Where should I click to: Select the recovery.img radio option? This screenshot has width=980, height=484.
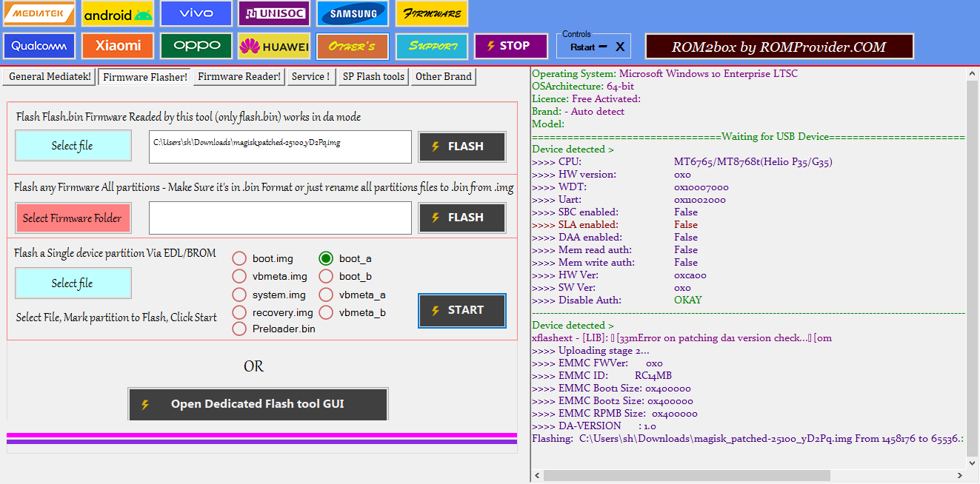239,312
